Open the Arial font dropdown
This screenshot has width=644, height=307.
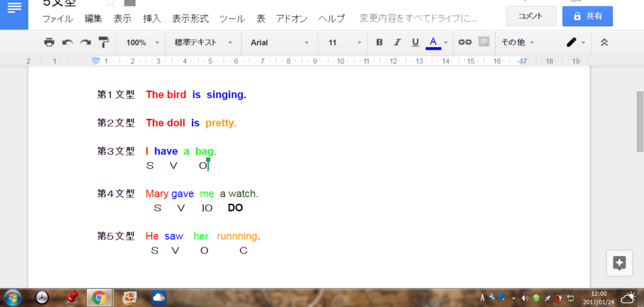click(x=279, y=42)
